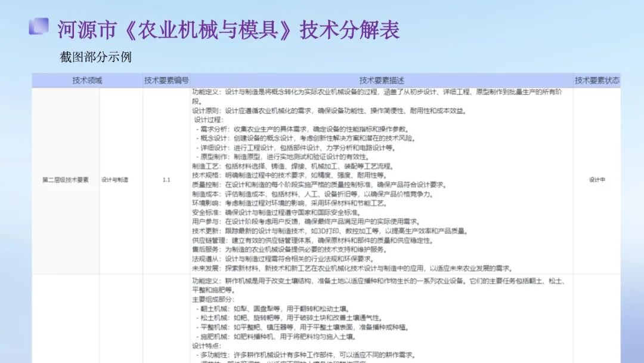Click the 翻土机械 bullet line
This screenshot has height=363, width=644.
coord(273,309)
